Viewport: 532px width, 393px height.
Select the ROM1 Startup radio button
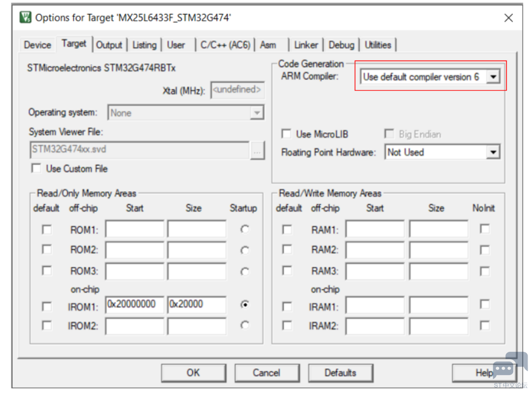(x=244, y=230)
